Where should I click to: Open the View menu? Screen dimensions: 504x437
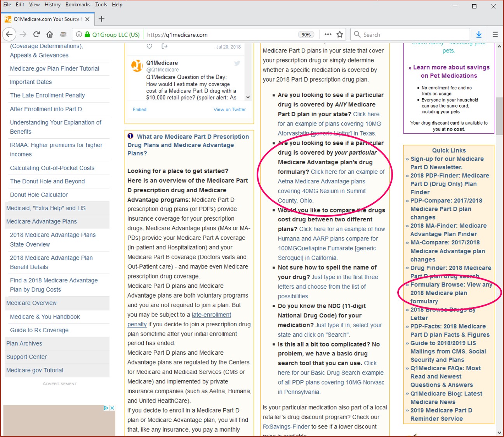click(x=34, y=5)
